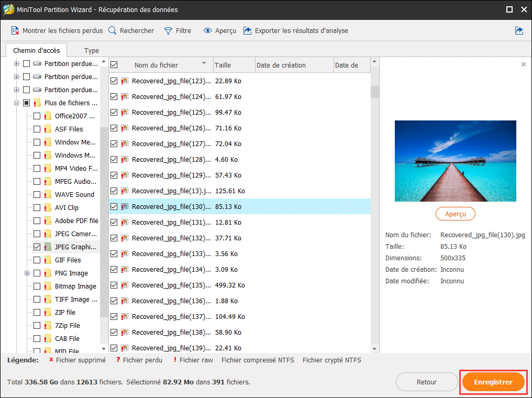Close the preview pane with the X
Image resolution: width=532 pixels, height=398 pixels.
tap(523, 64)
